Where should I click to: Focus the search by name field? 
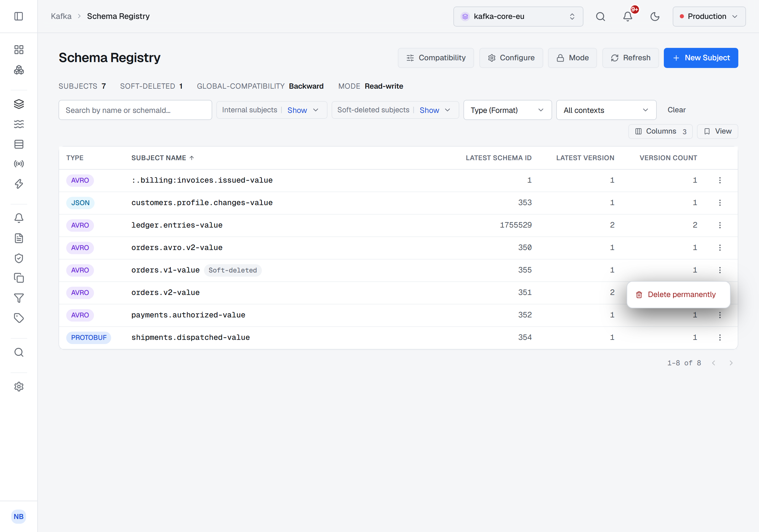(x=135, y=110)
